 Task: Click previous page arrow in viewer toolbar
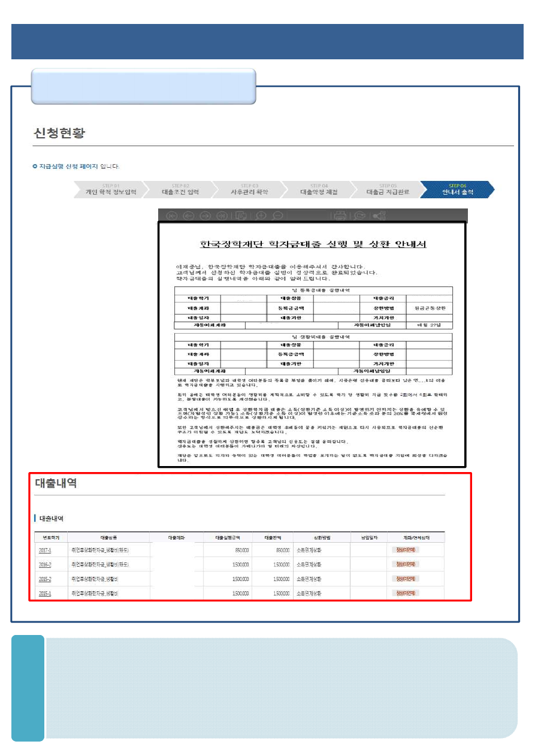coord(188,216)
